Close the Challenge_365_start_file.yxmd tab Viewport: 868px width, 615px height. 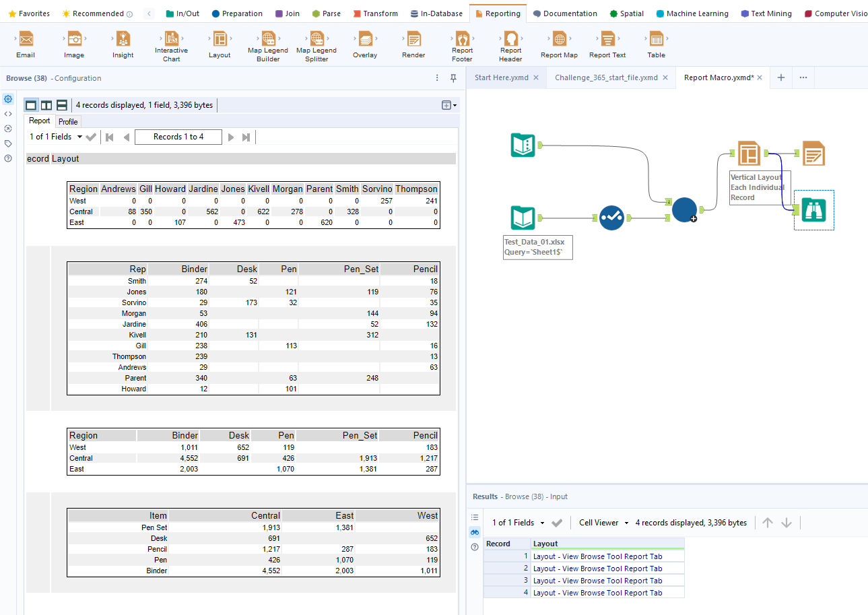pos(665,77)
